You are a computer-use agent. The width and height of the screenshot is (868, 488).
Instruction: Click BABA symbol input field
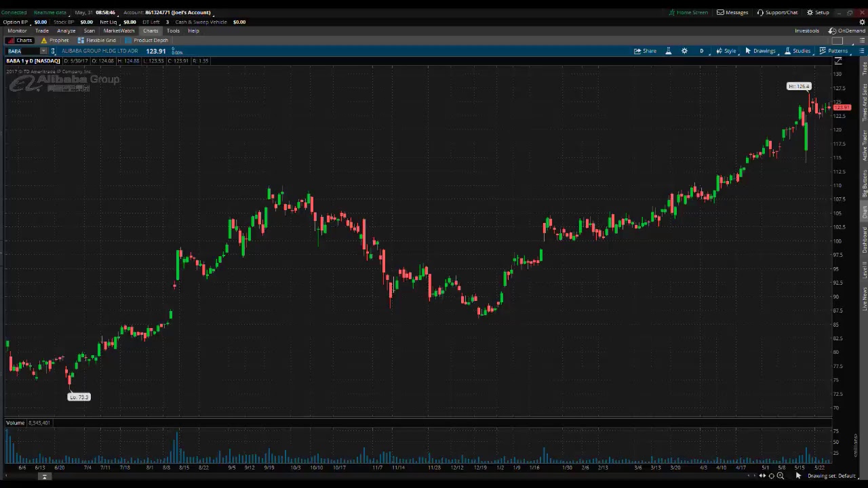tap(23, 51)
